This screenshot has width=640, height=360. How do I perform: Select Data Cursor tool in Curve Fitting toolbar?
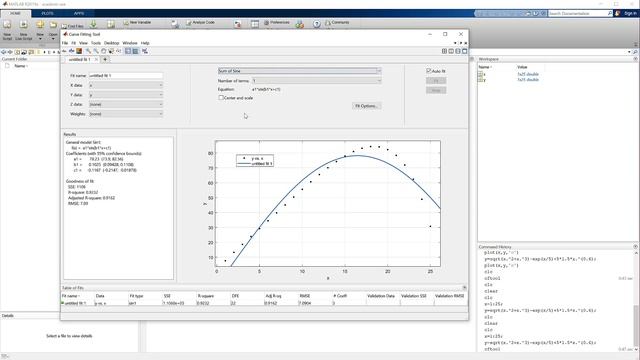(x=111, y=51)
